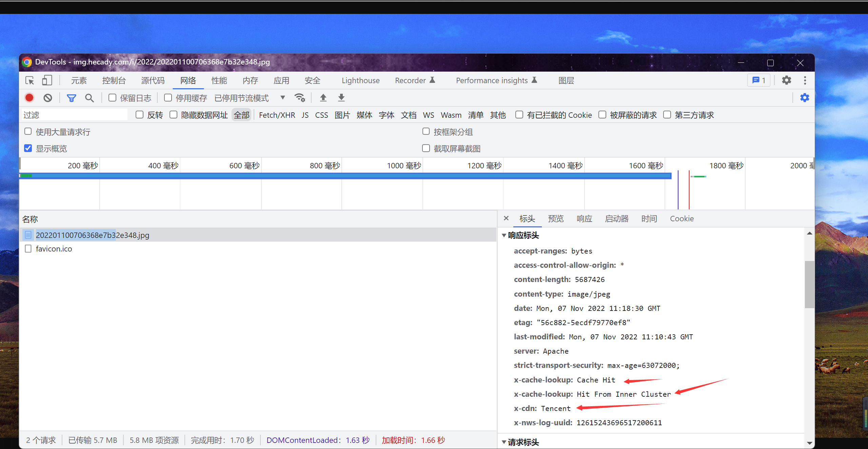Open network search with magnifier icon
868x449 pixels.
pyautogui.click(x=89, y=98)
